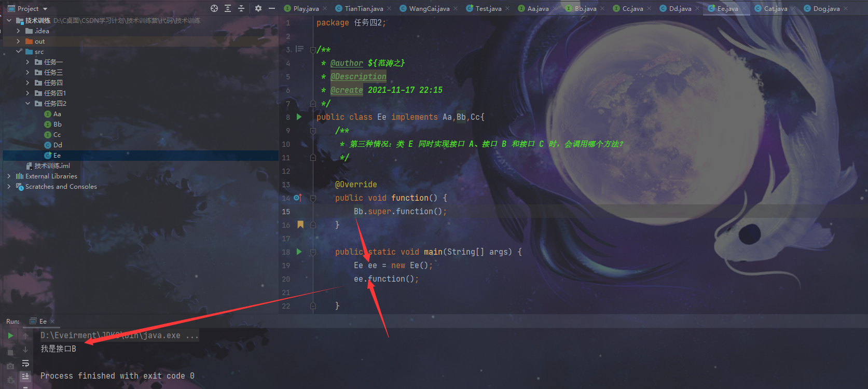The width and height of the screenshot is (868, 389).
Task: Click the Bb.super.function() call on line 15
Action: coord(400,212)
